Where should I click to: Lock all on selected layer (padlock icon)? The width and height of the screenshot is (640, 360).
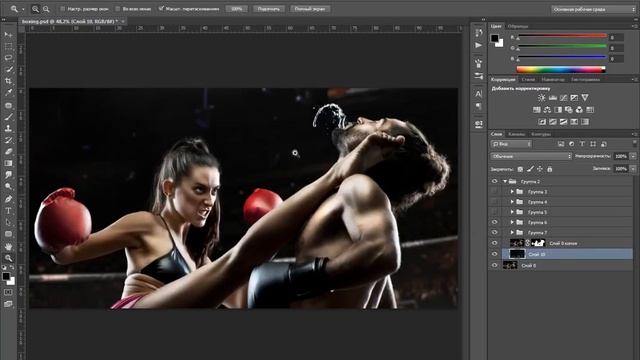[549, 169]
